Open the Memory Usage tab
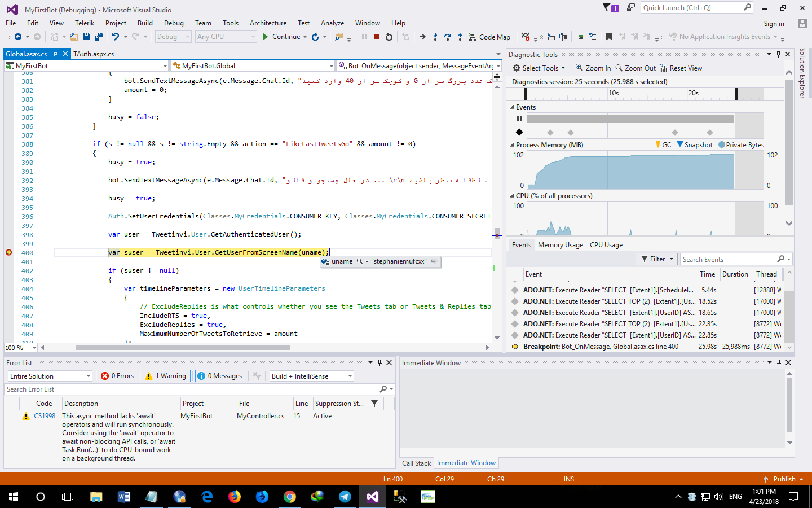The width and height of the screenshot is (812, 508). pyautogui.click(x=560, y=244)
